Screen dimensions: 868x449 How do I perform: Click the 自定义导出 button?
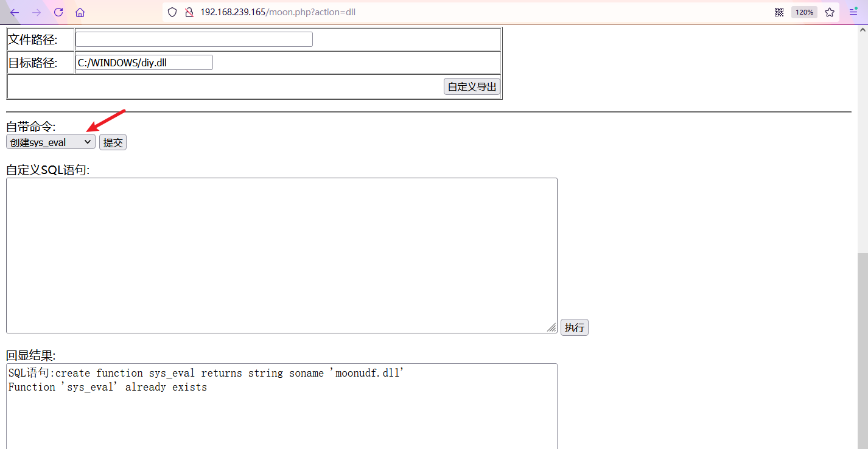472,86
